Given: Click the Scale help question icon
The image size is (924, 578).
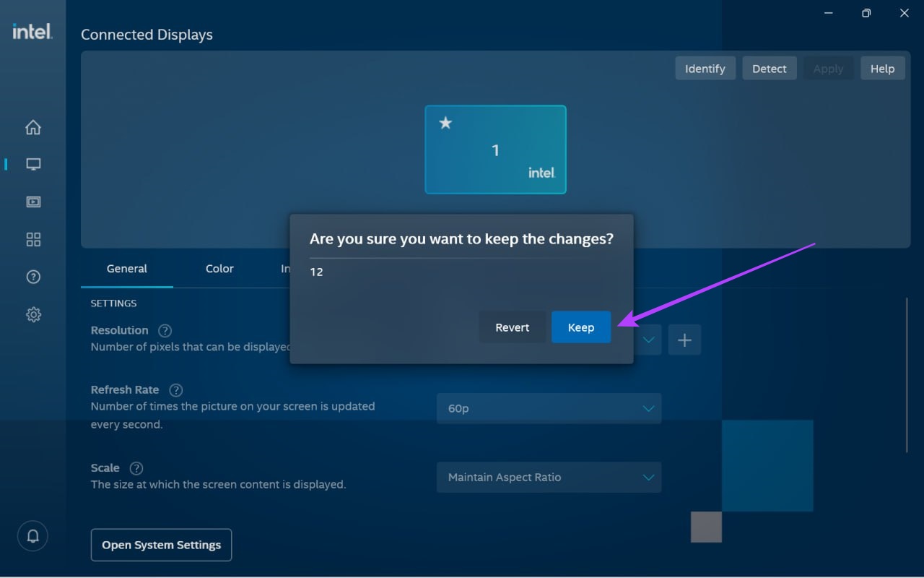Looking at the screenshot, I should [x=136, y=467].
